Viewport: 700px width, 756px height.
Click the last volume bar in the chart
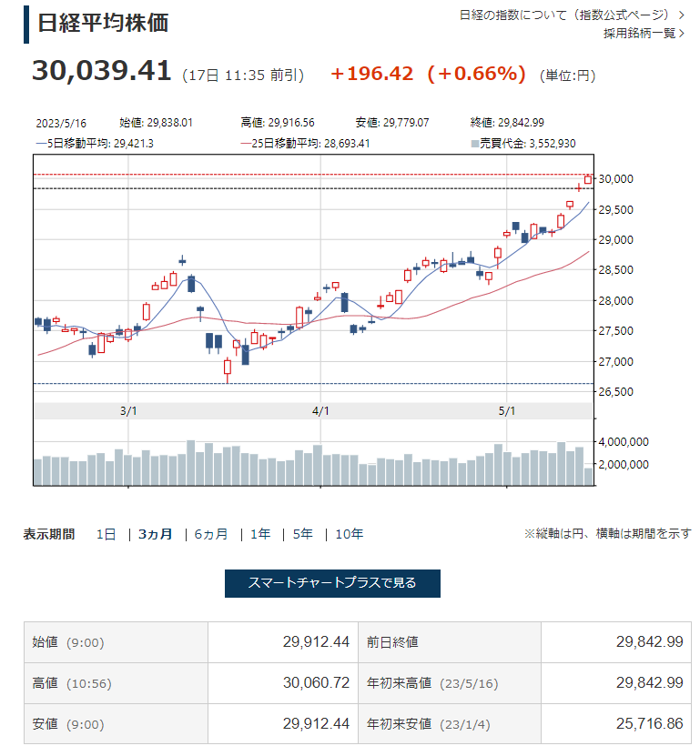589,477
